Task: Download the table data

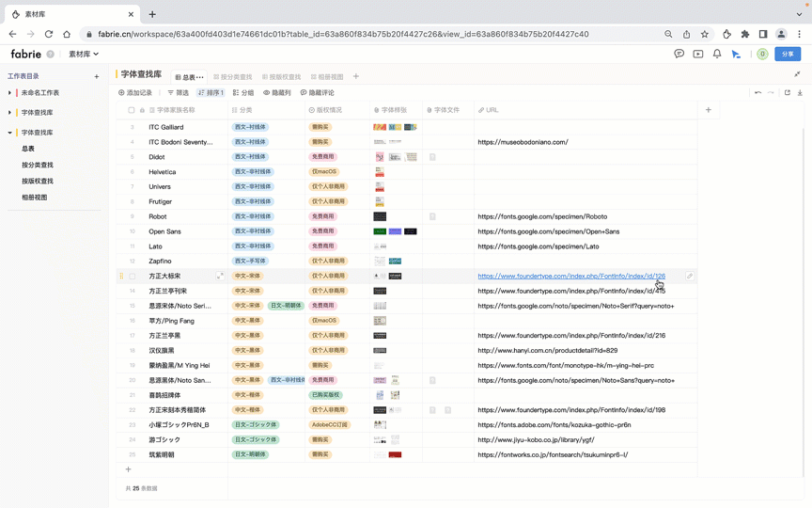Action: [x=800, y=93]
